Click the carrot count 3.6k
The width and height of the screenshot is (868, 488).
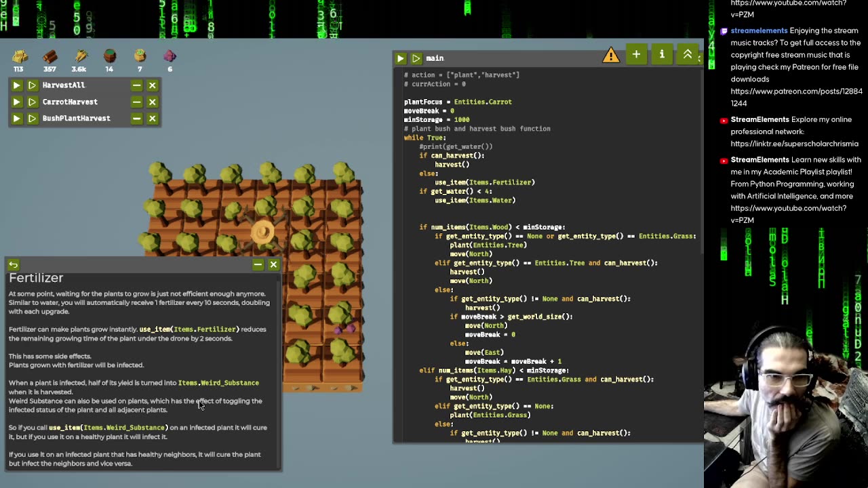click(x=79, y=69)
